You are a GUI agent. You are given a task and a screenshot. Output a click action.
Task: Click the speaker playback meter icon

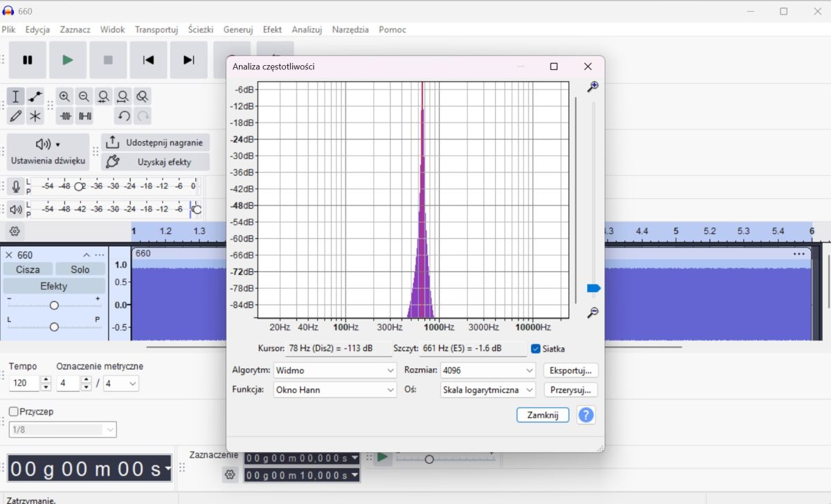[16, 209]
